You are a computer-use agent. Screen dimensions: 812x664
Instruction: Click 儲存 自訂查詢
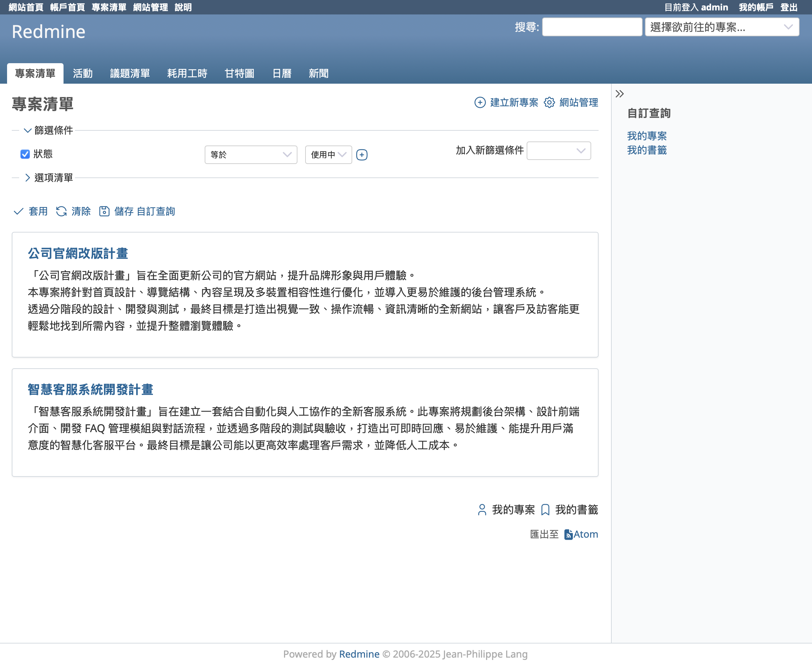(145, 211)
